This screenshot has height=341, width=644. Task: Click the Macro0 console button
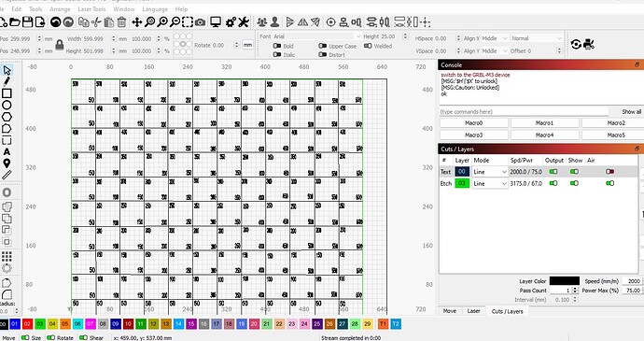point(474,122)
